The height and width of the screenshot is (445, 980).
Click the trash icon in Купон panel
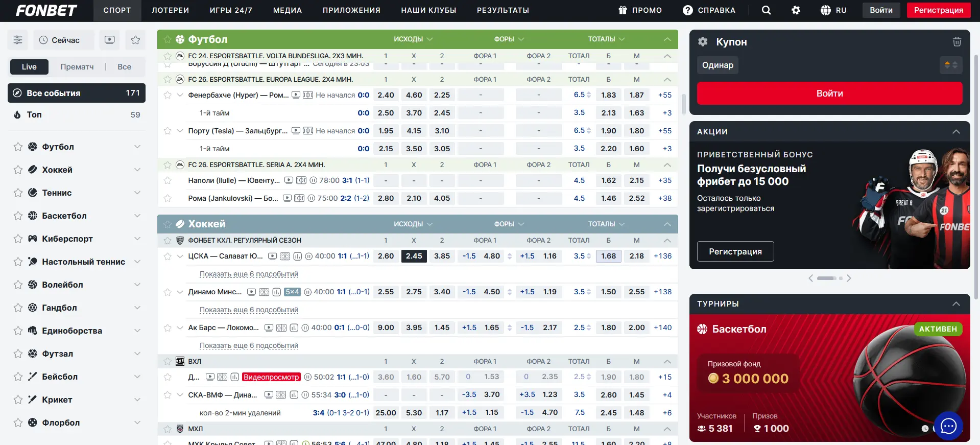tap(957, 42)
